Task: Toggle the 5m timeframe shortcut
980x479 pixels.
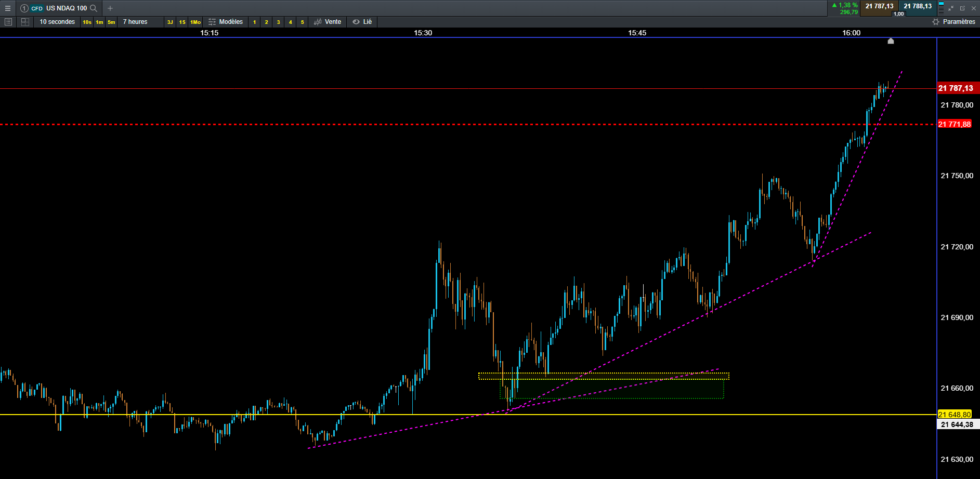Action: (x=111, y=22)
